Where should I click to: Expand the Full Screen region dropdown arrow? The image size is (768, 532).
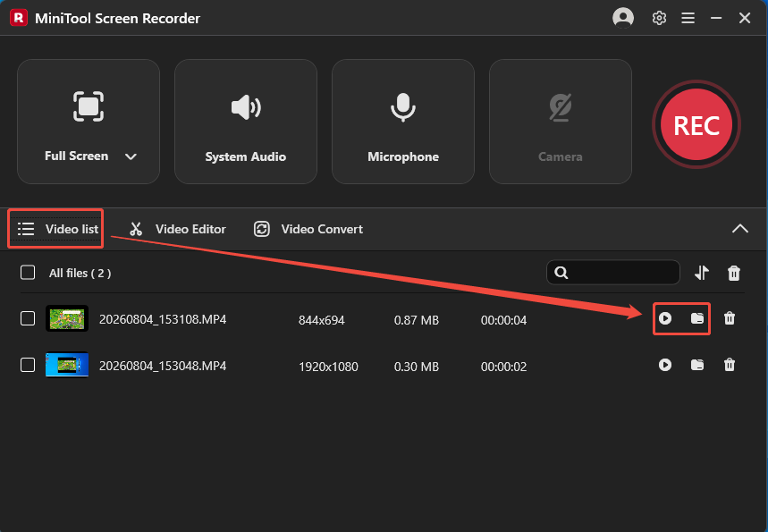(131, 156)
